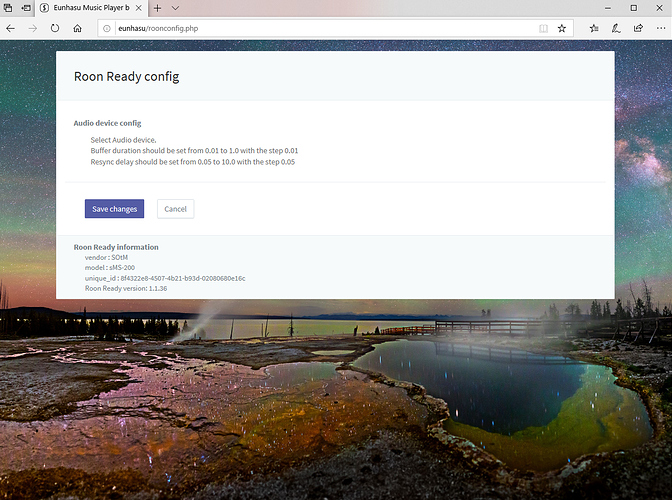Screen dimensions: 672x500
Task: Click the model : sMS-200 line
Action: tap(110, 267)
